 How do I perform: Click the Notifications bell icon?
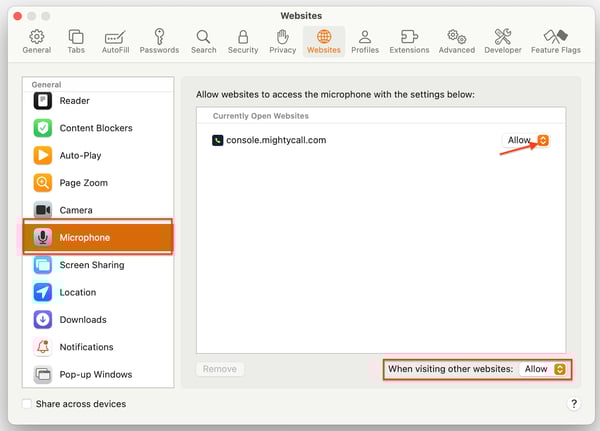42,347
